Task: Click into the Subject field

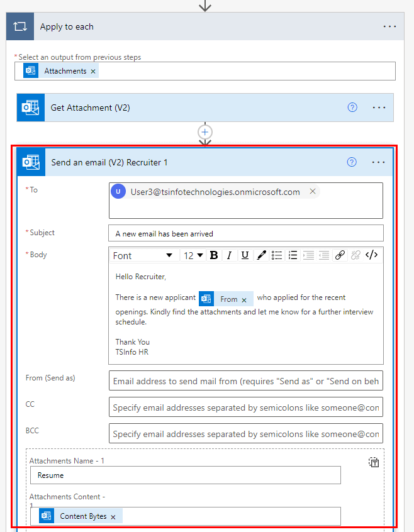Action: click(246, 233)
